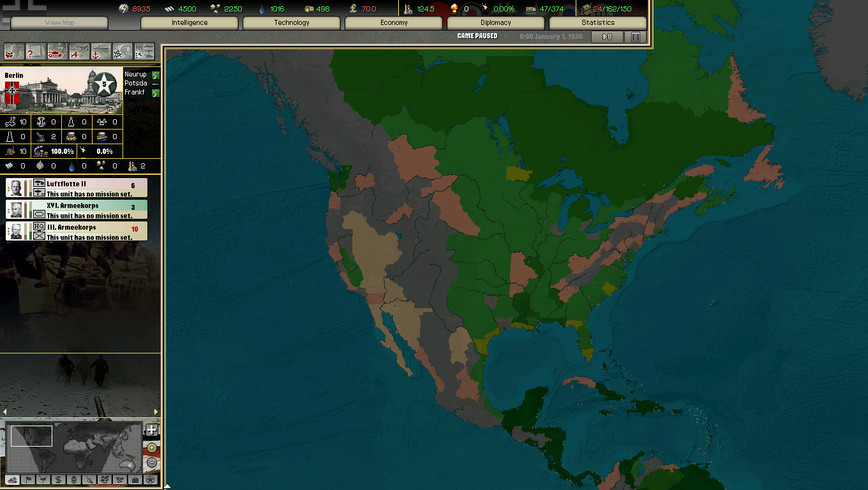Toggle game pause with play/pause button
Viewport: 868px width, 490px height.
pyautogui.click(x=607, y=37)
